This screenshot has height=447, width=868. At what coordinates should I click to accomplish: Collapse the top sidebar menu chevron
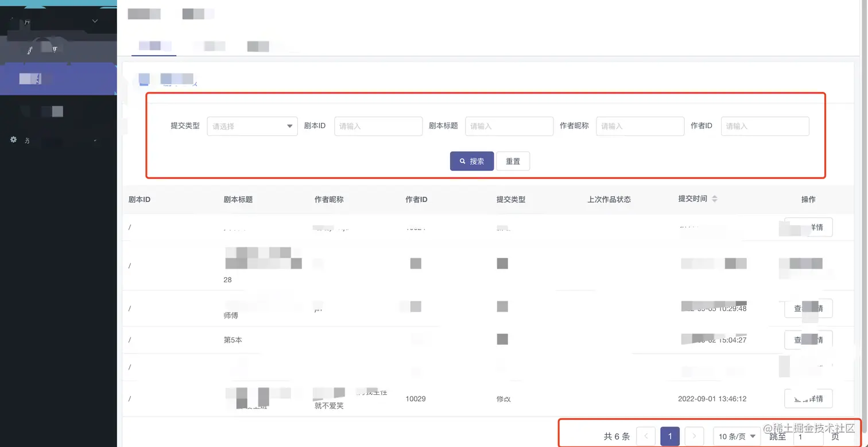pyautogui.click(x=95, y=21)
